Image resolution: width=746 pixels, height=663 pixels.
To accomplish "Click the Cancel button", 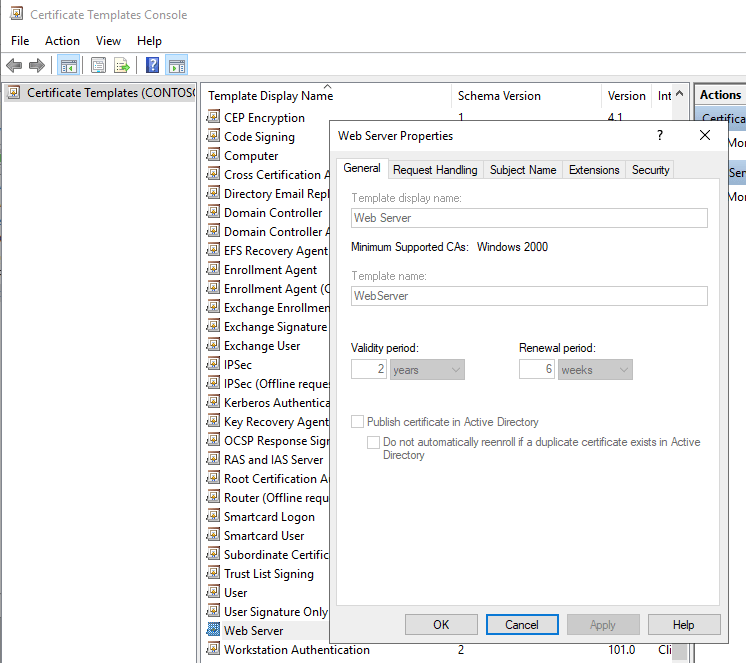I will click(x=522, y=624).
